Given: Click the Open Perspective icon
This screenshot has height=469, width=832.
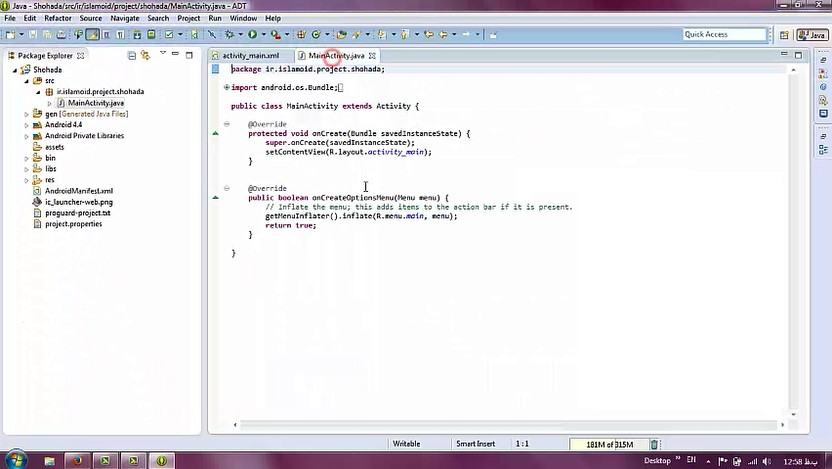Looking at the screenshot, I should coord(786,35).
